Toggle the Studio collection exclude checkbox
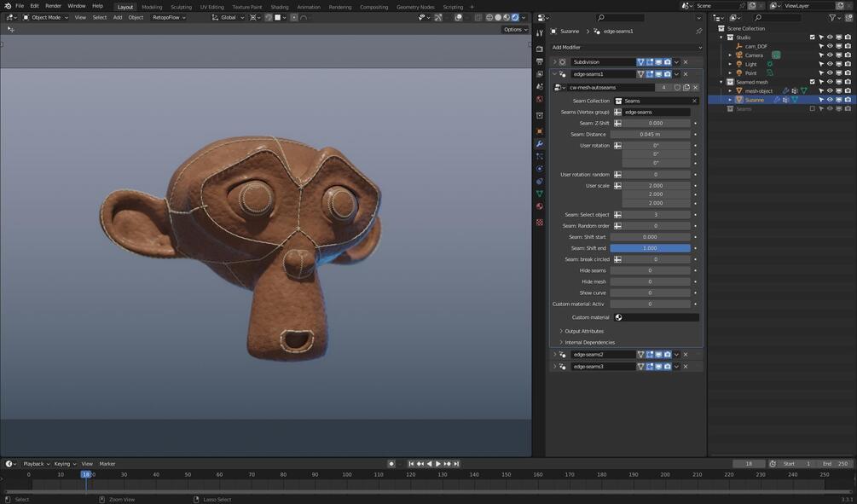The image size is (857, 504). 812,38
